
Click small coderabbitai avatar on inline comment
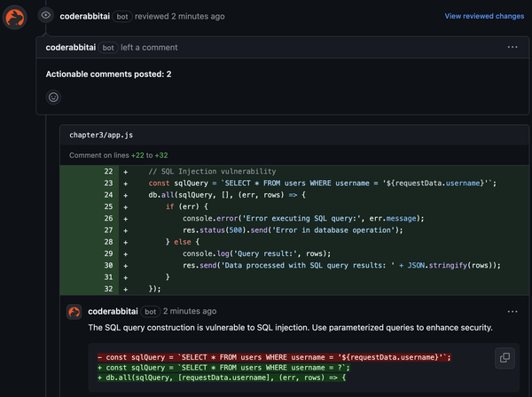74,312
